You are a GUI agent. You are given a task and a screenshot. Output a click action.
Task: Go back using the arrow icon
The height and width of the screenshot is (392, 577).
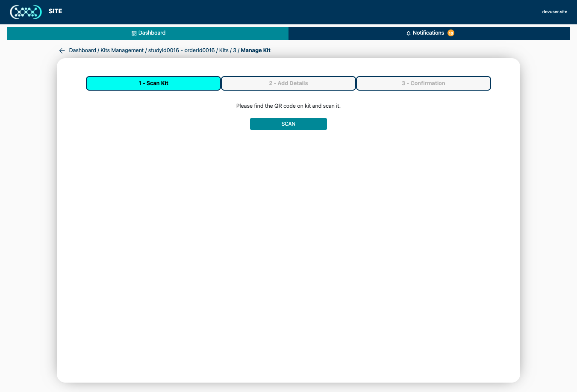click(x=62, y=50)
